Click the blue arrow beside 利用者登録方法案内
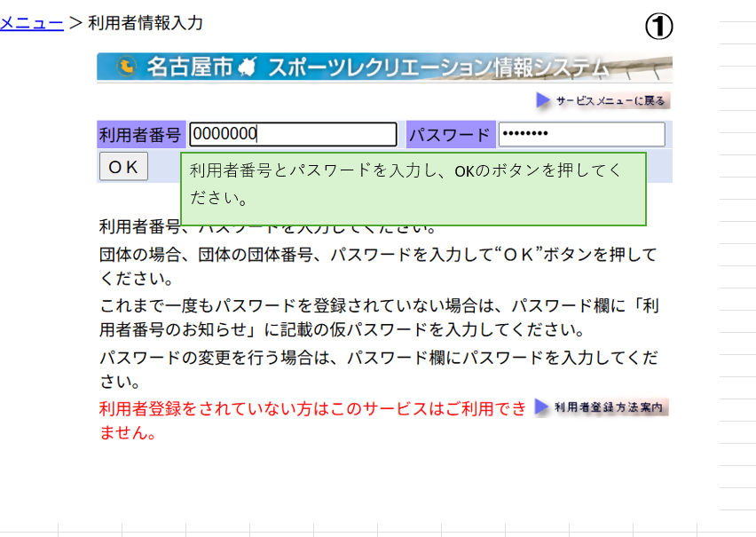This screenshot has height=537, width=756. (541, 407)
